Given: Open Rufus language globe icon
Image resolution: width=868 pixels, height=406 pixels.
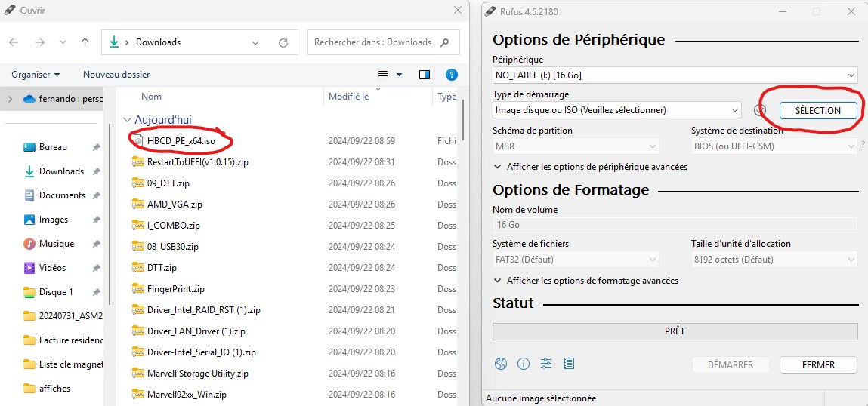Looking at the screenshot, I should coord(501,364).
